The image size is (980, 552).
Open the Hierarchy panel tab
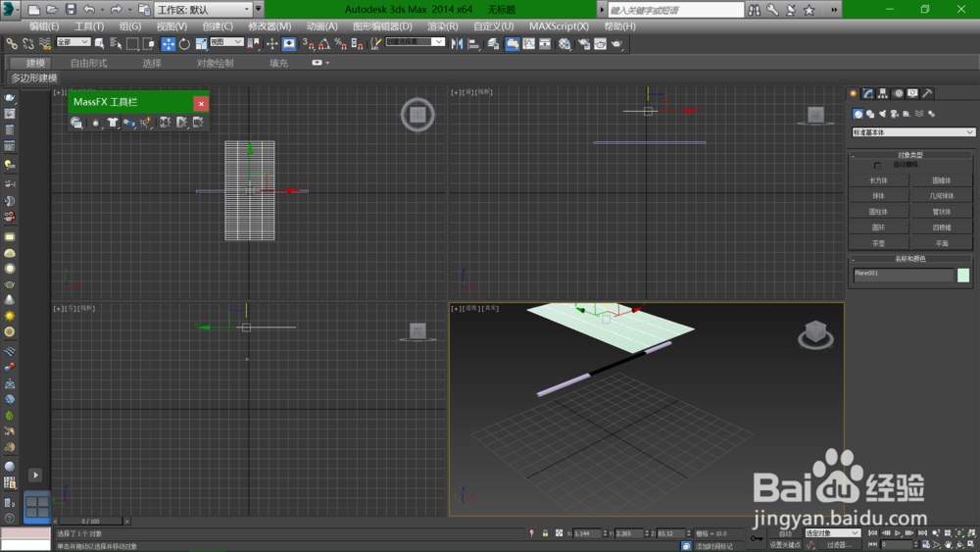pos(883,93)
